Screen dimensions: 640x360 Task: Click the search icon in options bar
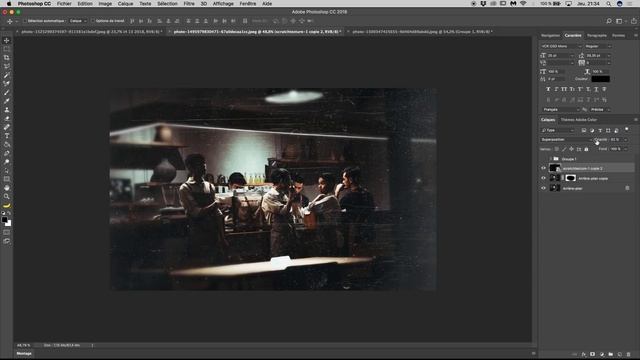point(609,21)
